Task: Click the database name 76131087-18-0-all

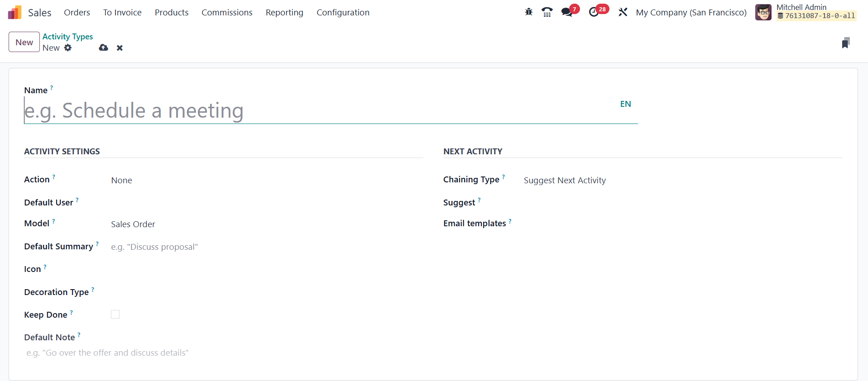Action: pos(816,16)
